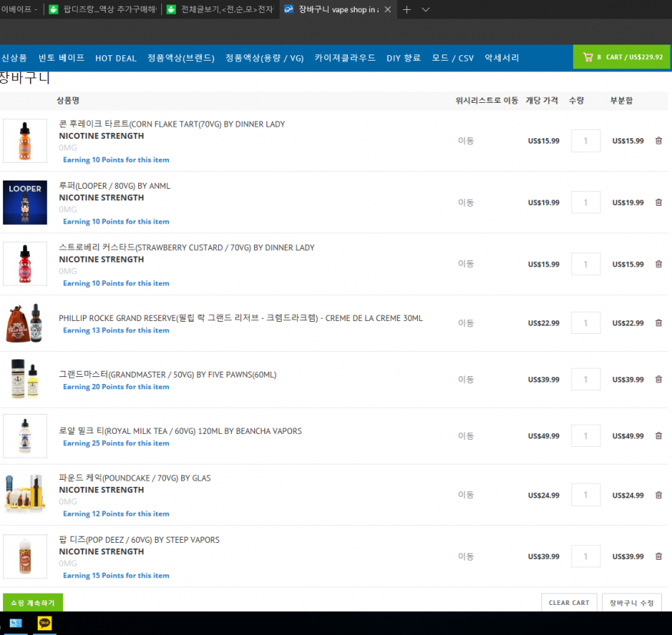The width and height of the screenshot is (672, 635).
Task: Open Phillip Rocke Creme de la Creme link
Action: click(x=240, y=318)
